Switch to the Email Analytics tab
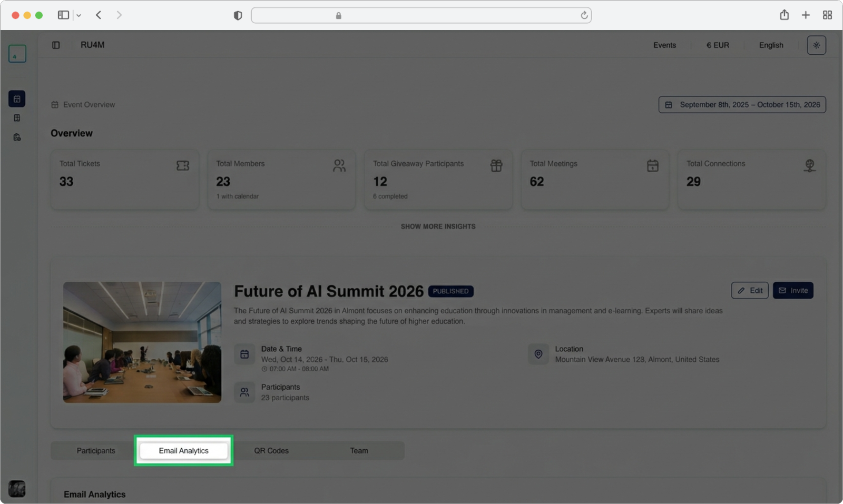 [183, 451]
